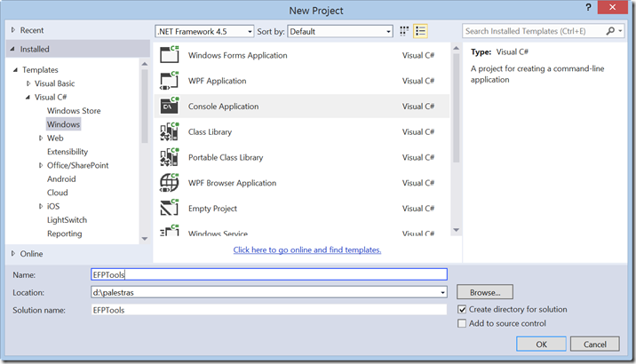Select the Windows tree item
Image resolution: width=636 pixels, height=364 pixels.
click(x=63, y=124)
